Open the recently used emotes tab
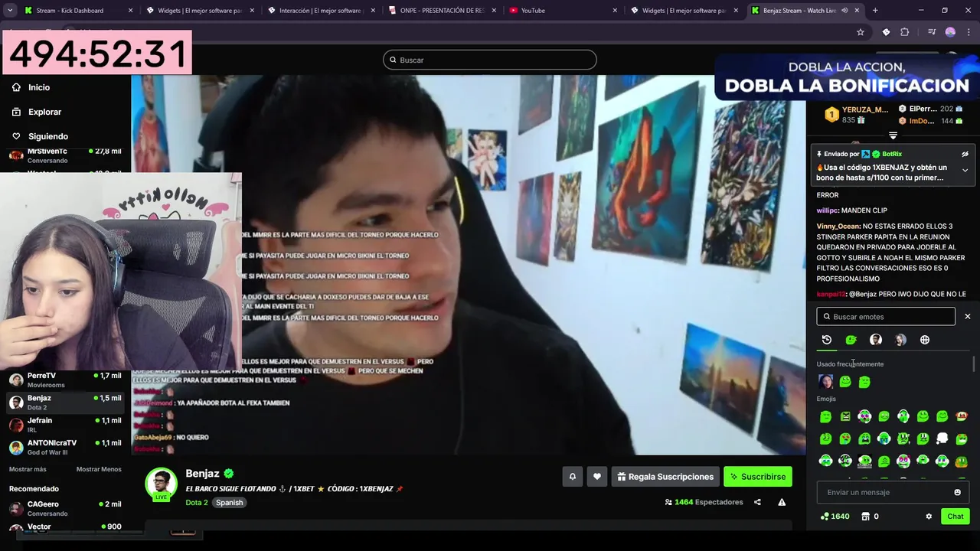Viewport: 980px width, 551px height. click(x=826, y=340)
